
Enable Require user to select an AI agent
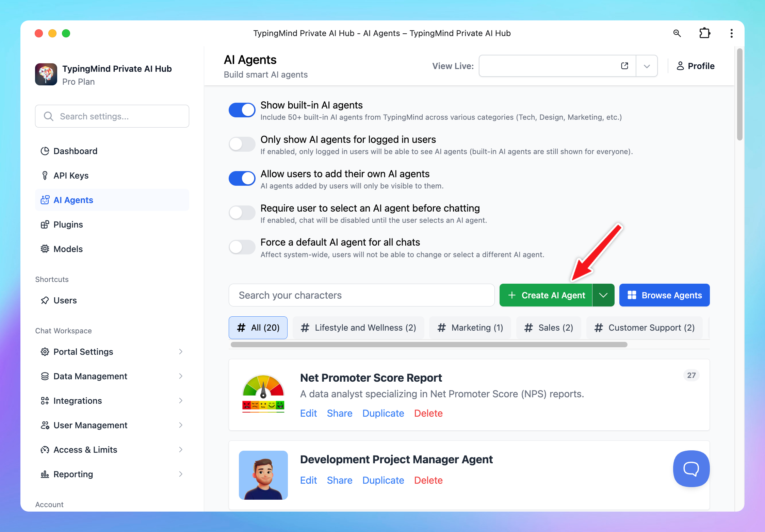click(x=242, y=213)
